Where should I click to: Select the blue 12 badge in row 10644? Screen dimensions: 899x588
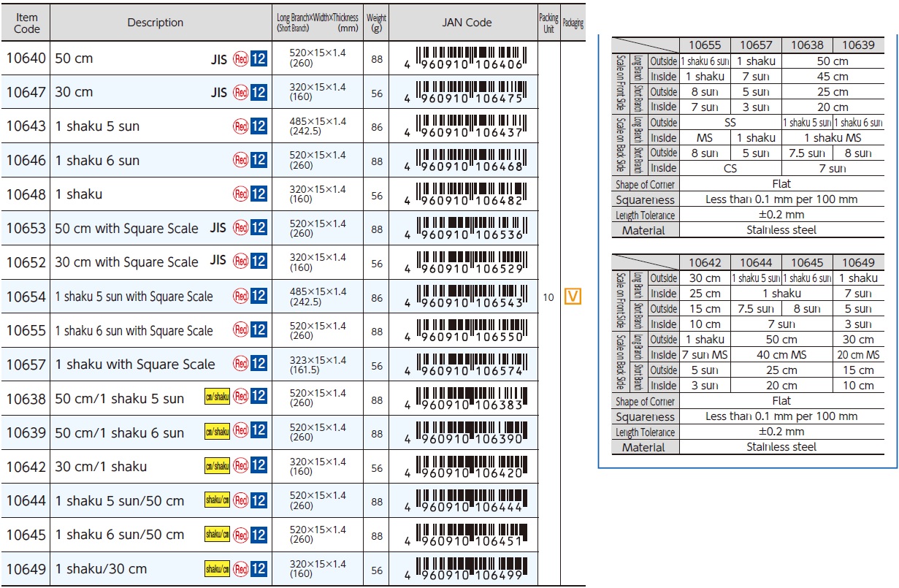pyautogui.click(x=259, y=500)
